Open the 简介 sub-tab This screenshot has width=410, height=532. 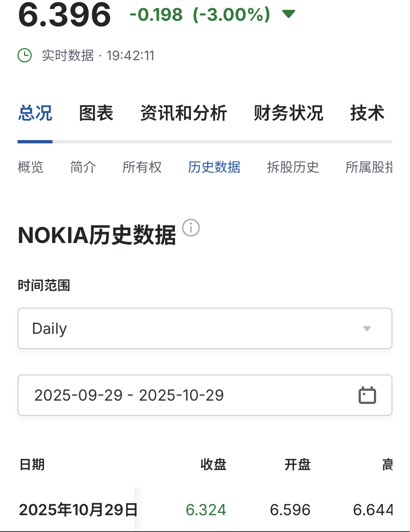(83, 167)
